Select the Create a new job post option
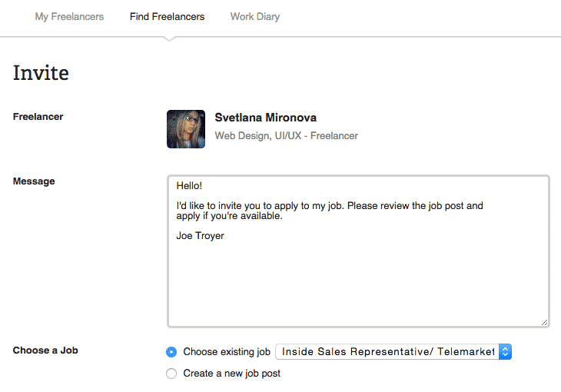Image resolution: width=561 pixels, height=392 pixels. (171, 374)
